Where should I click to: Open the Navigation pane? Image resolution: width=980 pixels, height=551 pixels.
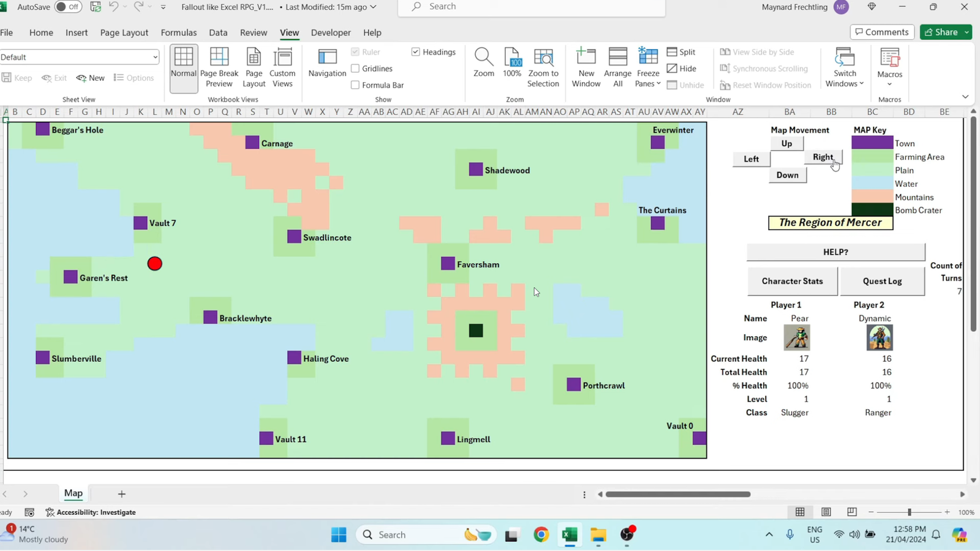click(326, 66)
